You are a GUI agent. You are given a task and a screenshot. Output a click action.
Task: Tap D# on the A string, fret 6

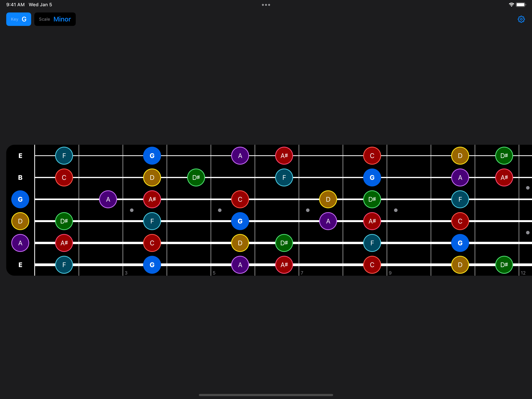point(284,243)
